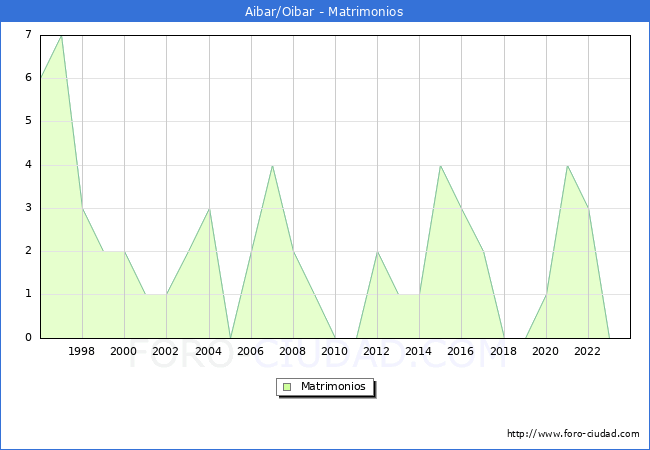Select the 2010 x-axis year label

coord(335,351)
